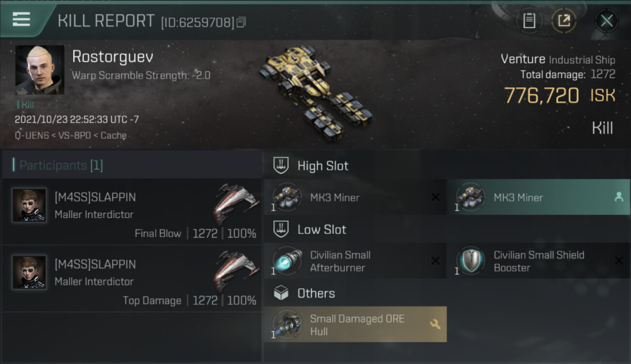Image resolution: width=631 pixels, height=364 pixels.
Task: Open the hamburger menu icon
Action: coord(21,20)
